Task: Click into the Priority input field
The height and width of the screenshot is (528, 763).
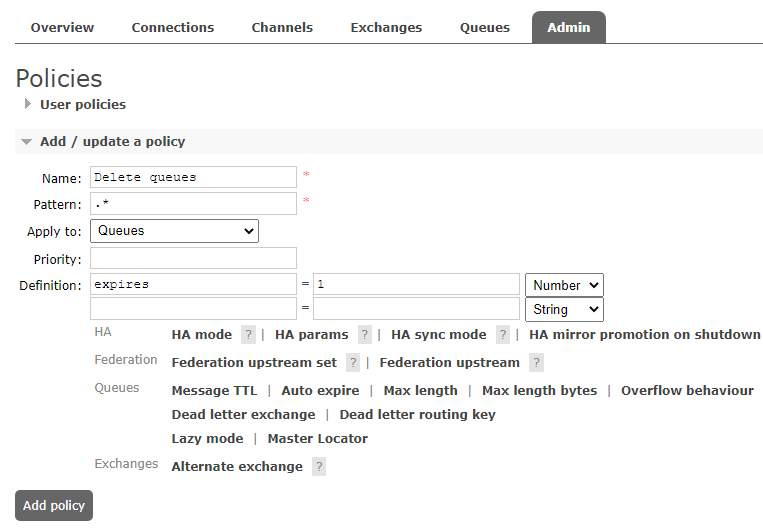Action: point(193,259)
